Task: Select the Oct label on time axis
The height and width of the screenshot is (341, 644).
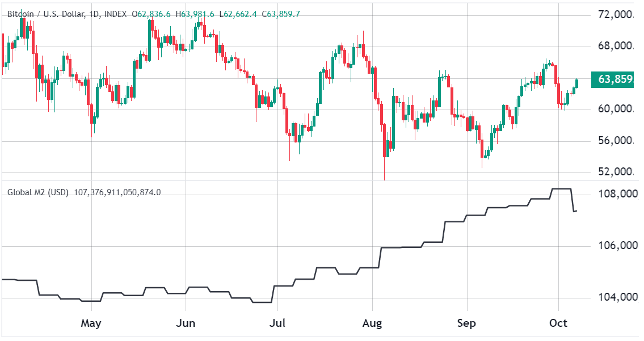Action: coord(558,323)
